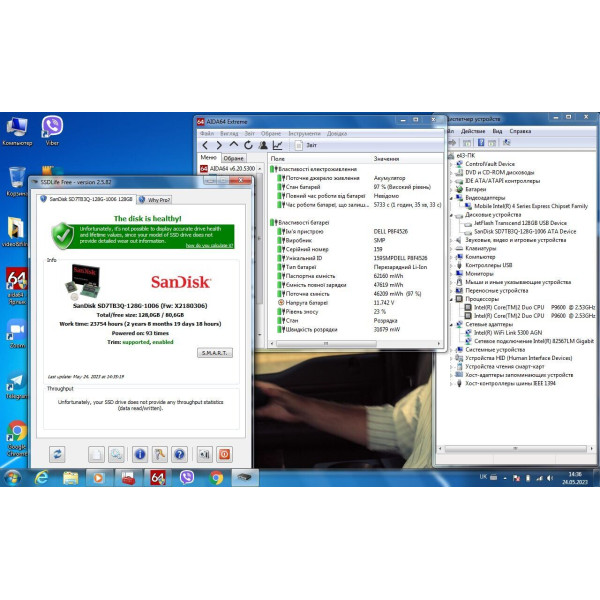Click the blue question mark help icon in SSDLife

click(179, 454)
